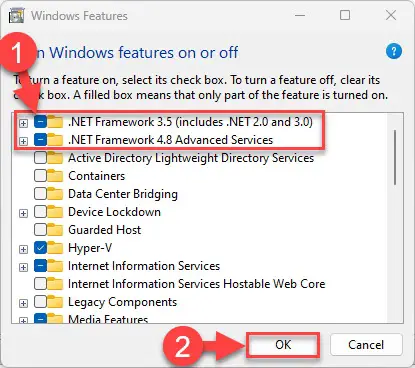
Task: Click the blue help question mark icon
Action: pyautogui.click(x=394, y=52)
